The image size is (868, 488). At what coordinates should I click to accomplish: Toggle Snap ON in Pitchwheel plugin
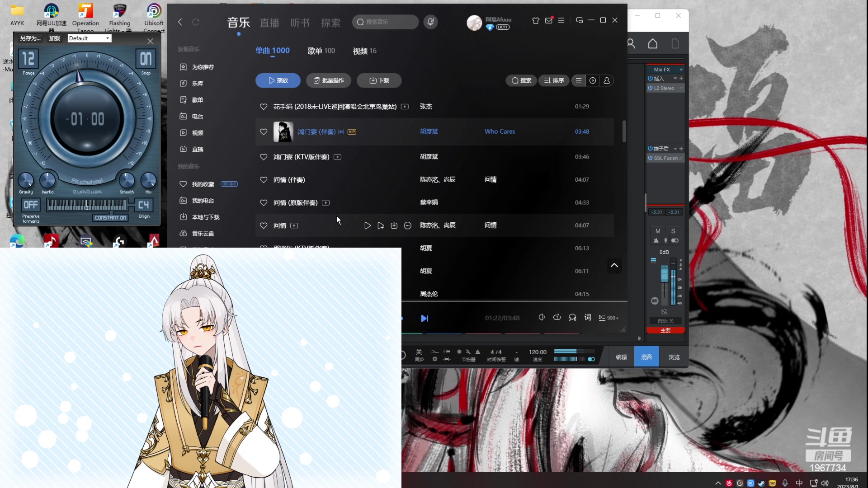click(x=146, y=59)
